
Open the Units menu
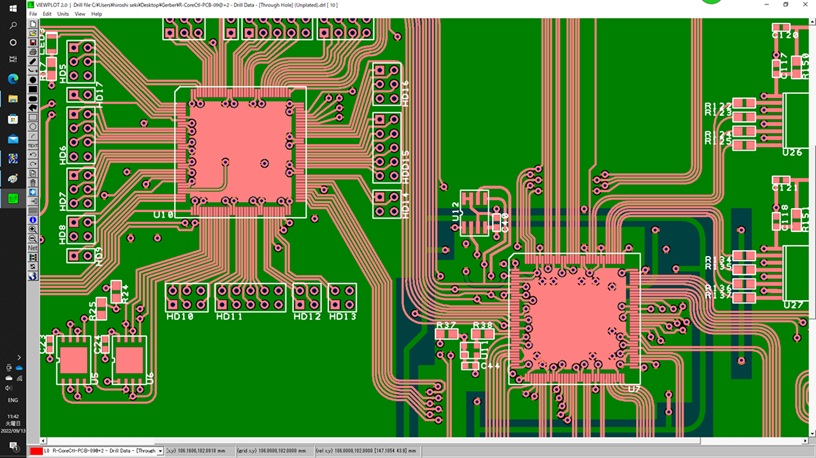pyautogui.click(x=63, y=14)
